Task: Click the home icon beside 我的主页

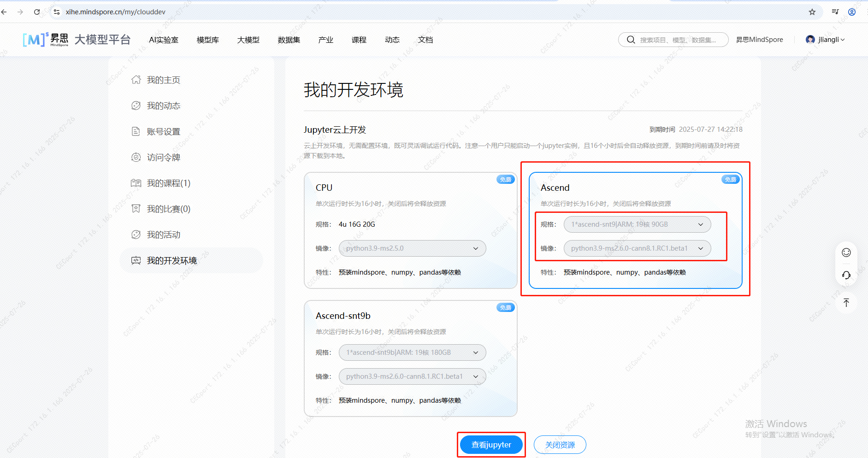Action: (136, 80)
